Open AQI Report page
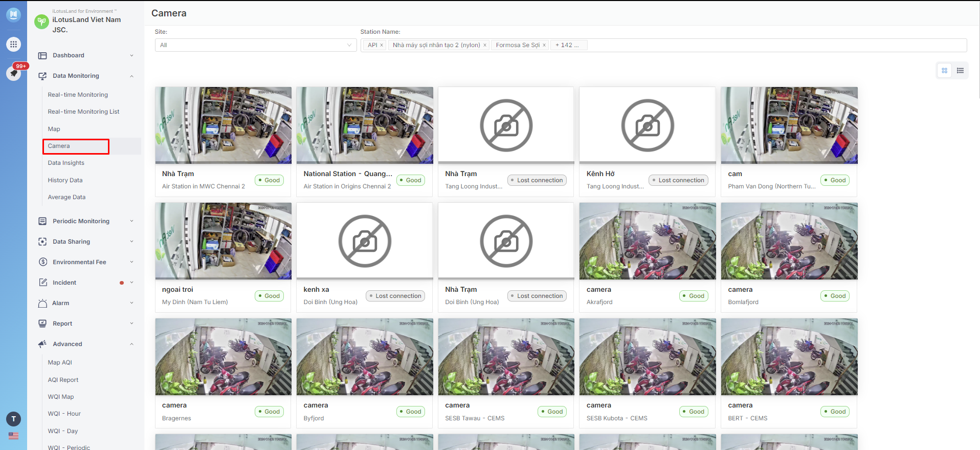980x450 pixels. pos(63,380)
